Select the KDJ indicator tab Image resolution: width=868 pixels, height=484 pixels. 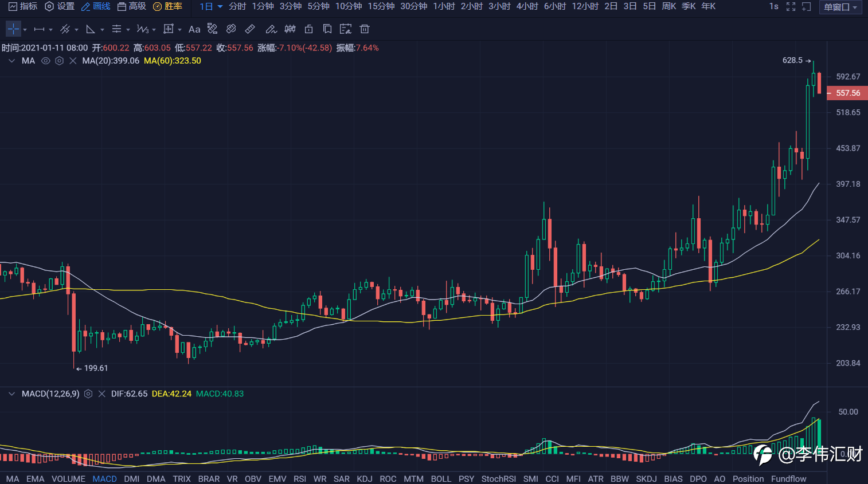tap(365, 479)
